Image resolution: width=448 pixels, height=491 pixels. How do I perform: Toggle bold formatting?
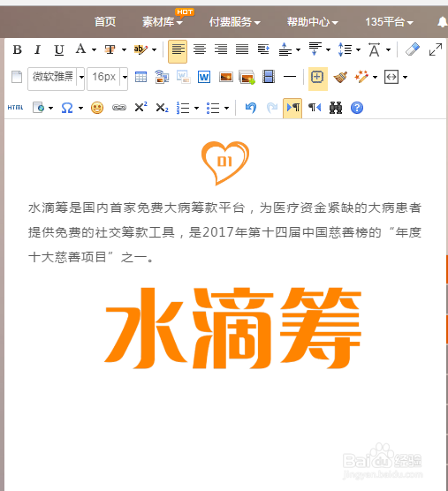pos(18,49)
